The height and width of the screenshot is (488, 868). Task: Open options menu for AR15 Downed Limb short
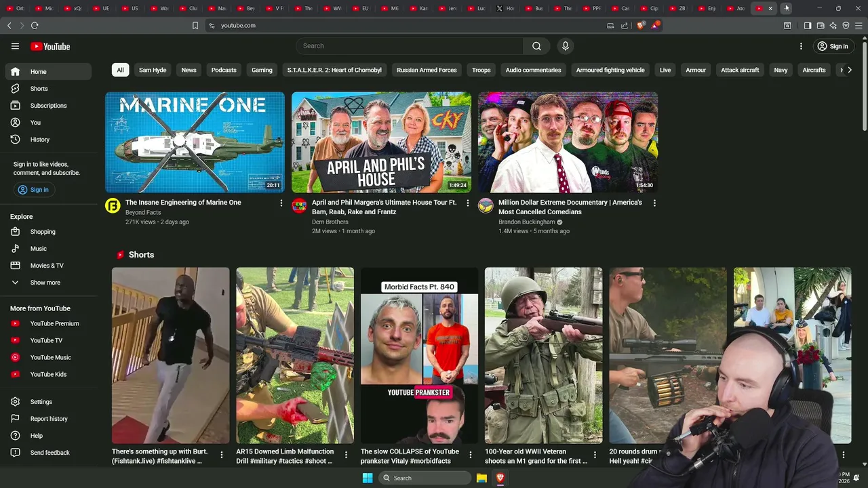(x=346, y=455)
